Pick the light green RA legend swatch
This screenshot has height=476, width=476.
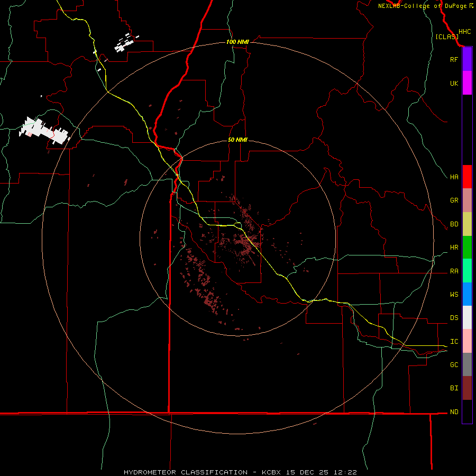tap(467, 271)
